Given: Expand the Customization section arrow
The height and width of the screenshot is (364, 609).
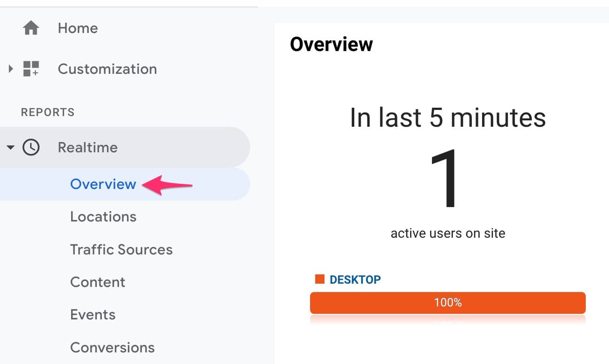Looking at the screenshot, I should [11, 69].
